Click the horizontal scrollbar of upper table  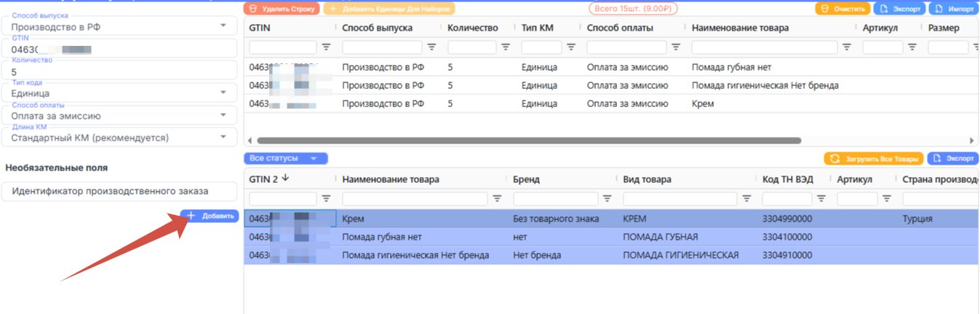528,141
